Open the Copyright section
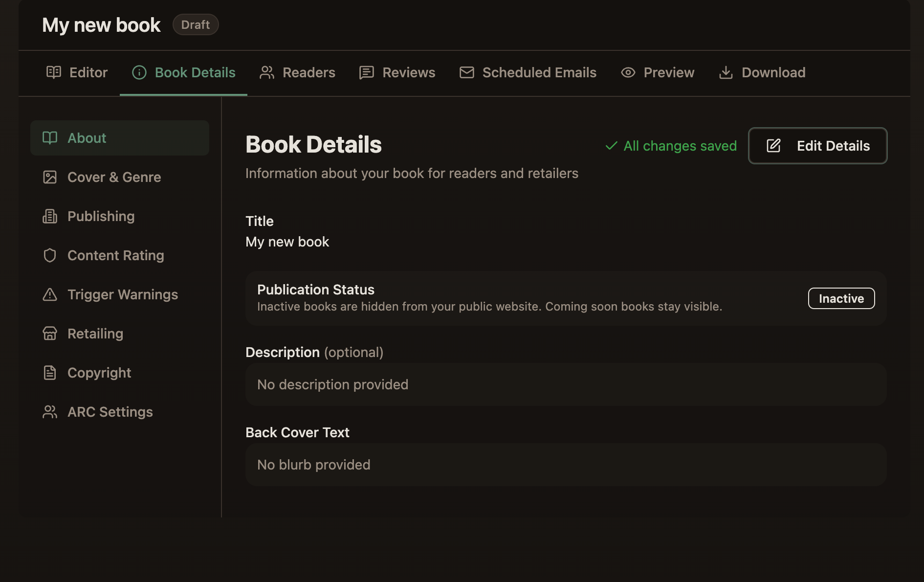Viewport: 924px width, 582px height. coord(120,373)
